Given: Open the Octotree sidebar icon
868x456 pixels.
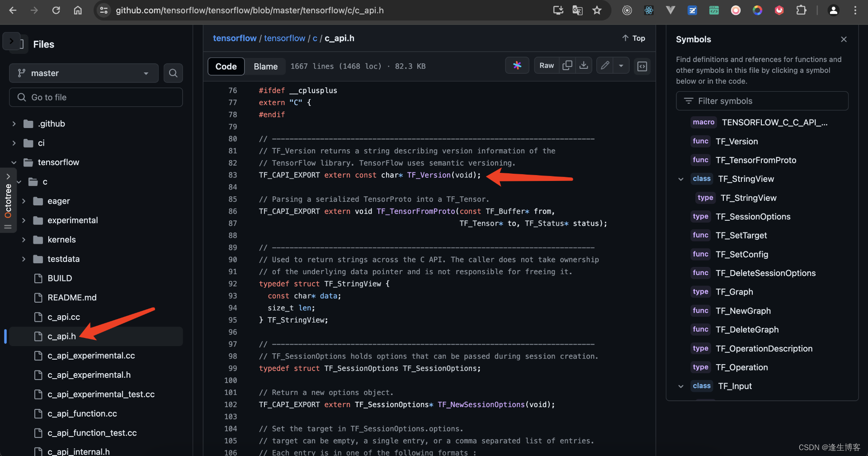Looking at the screenshot, I should [x=8, y=199].
